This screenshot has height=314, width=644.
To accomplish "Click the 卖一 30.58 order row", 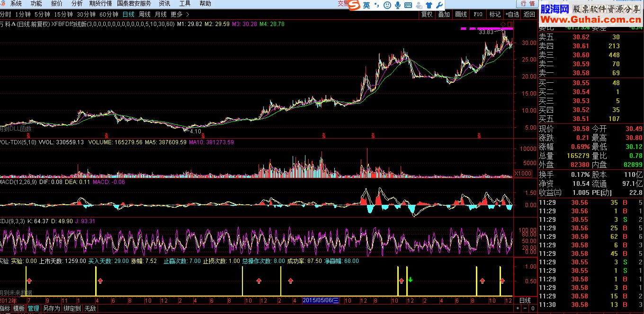I will (x=590, y=73).
